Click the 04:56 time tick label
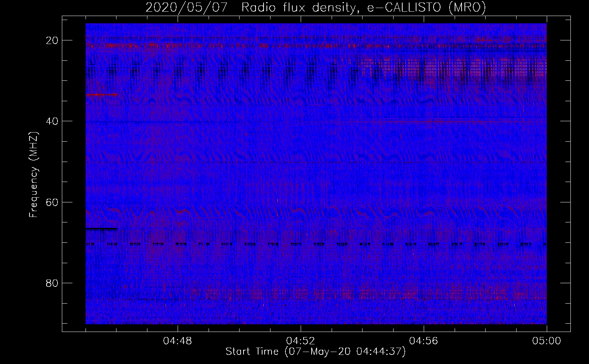The height and width of the screenshot is (364, 589). coord(424,341)
